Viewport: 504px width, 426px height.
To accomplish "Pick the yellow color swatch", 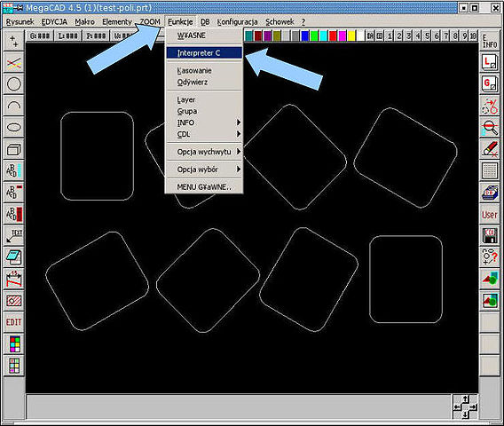I will click(x=351, y=35).
